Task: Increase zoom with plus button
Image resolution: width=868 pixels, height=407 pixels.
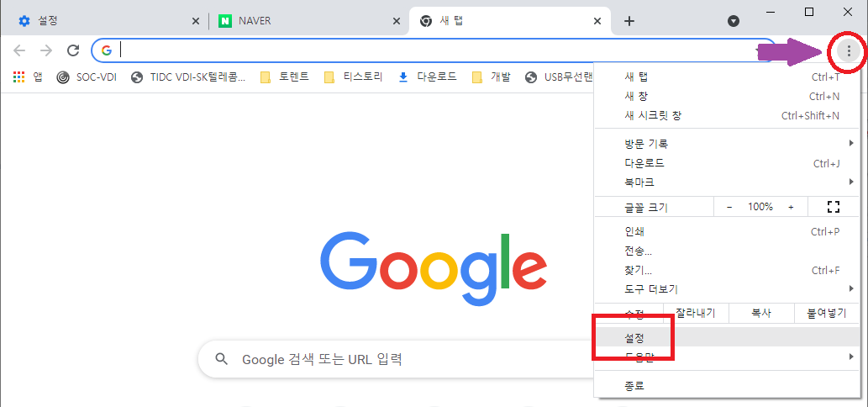Action: point(791,207)
